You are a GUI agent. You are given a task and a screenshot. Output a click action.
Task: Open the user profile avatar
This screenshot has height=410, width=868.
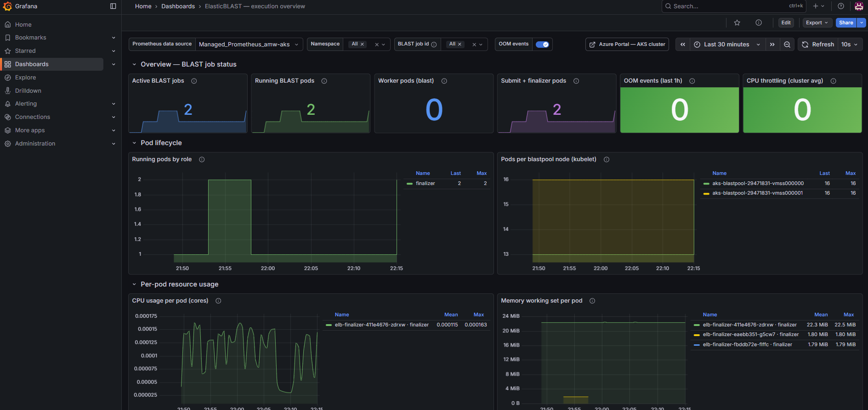(859, 6)
